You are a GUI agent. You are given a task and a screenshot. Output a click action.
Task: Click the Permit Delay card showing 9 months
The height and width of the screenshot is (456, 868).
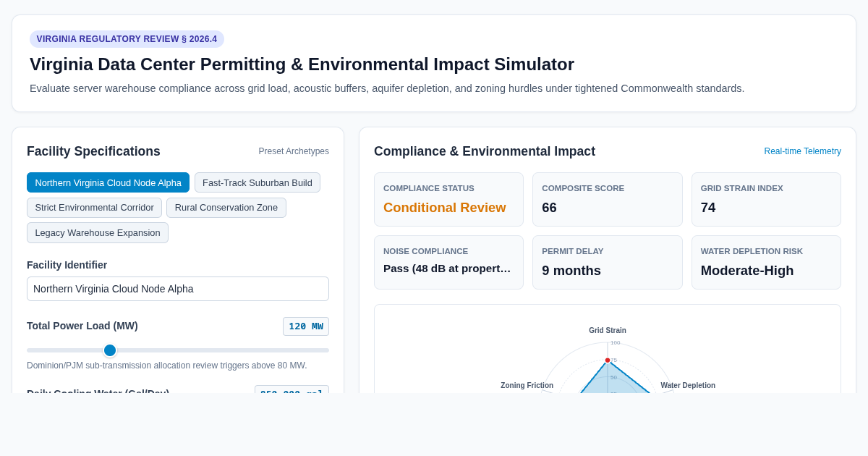[608, 262]
